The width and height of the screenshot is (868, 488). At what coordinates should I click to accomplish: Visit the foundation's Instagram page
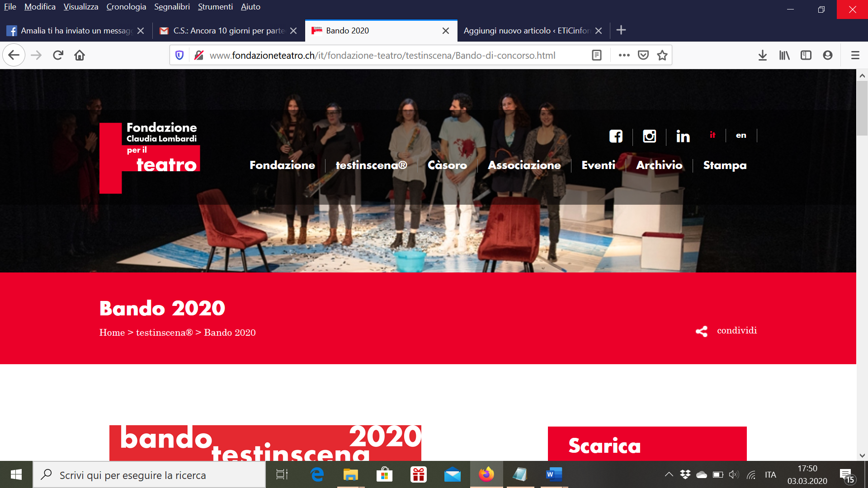pyautogui.click(x=650, y=136)
